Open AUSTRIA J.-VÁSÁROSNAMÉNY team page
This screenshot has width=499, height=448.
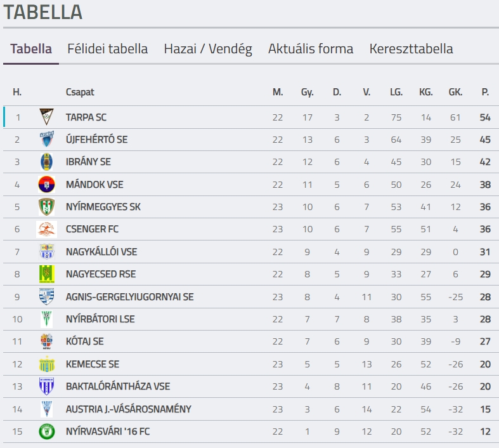click(129, 409)
